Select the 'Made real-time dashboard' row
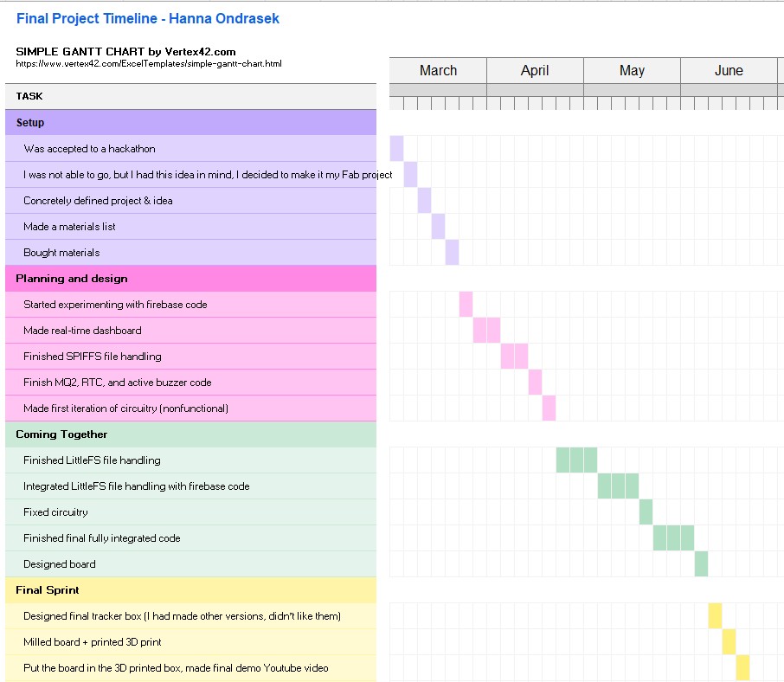The height and width of the screenshot is (682, 784). pos(190,331)
